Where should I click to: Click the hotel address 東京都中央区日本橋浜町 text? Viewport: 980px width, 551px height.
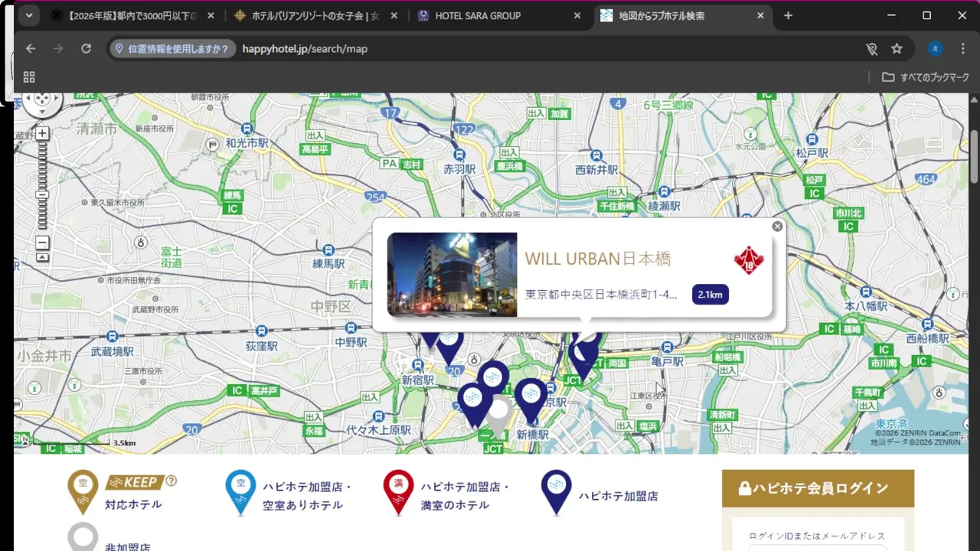pos(601,295)
